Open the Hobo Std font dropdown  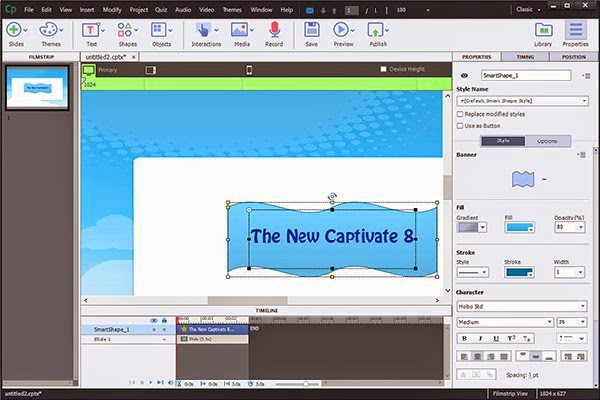coord(522,306)
